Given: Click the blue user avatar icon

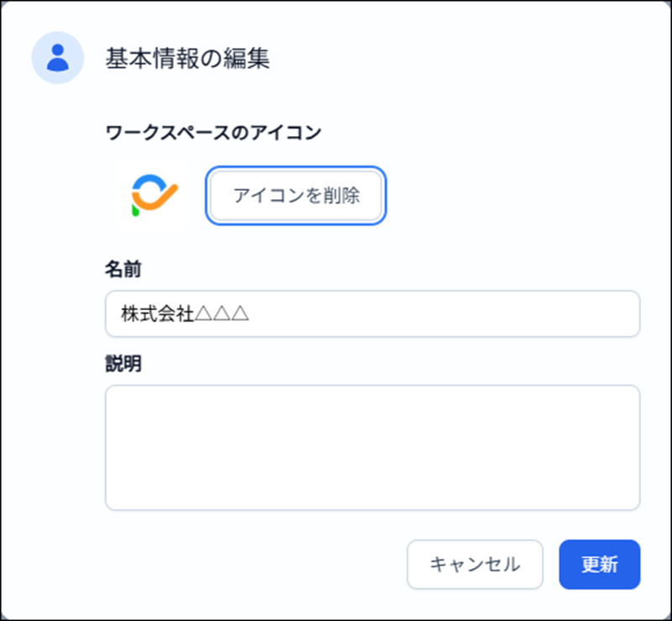Looking at the screenshot, I should coord(58,58).
